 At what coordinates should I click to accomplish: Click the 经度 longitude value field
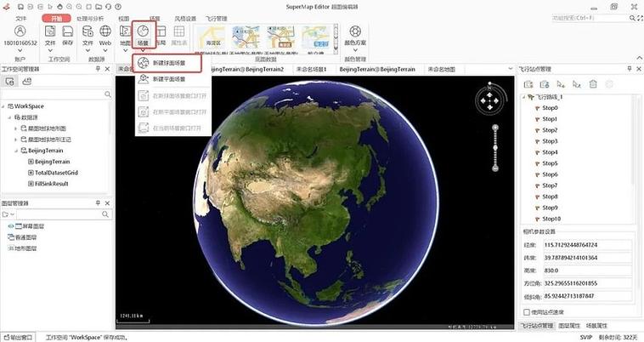tap(587, 245)
